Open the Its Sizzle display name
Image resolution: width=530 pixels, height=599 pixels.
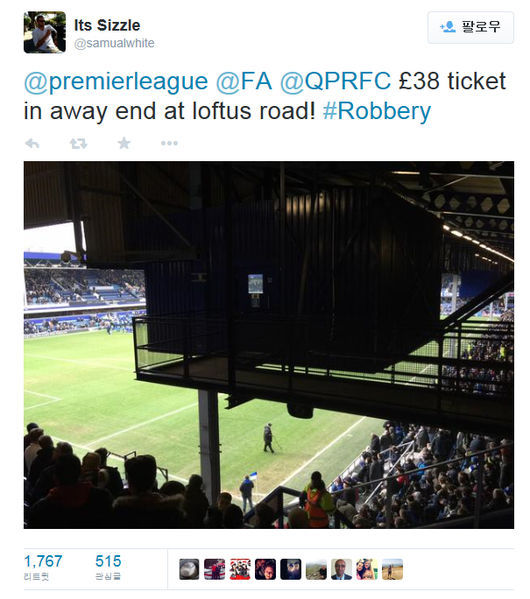click(107, 26)
